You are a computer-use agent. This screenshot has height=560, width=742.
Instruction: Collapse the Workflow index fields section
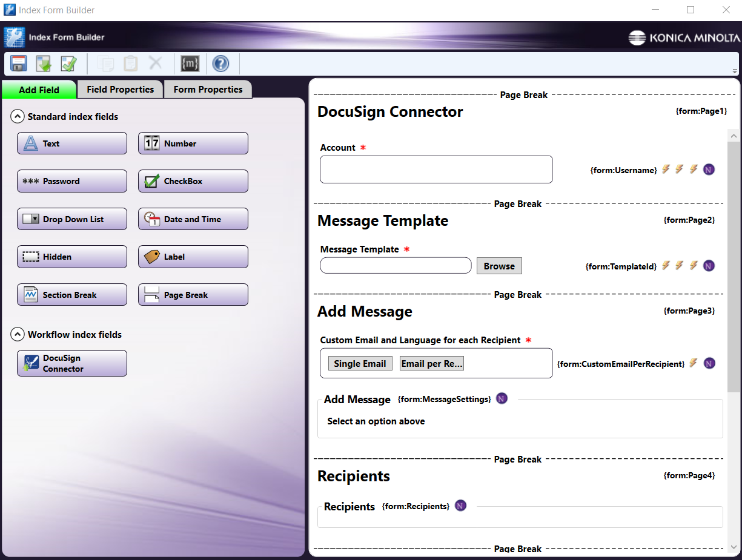click(x=18, y=334)
